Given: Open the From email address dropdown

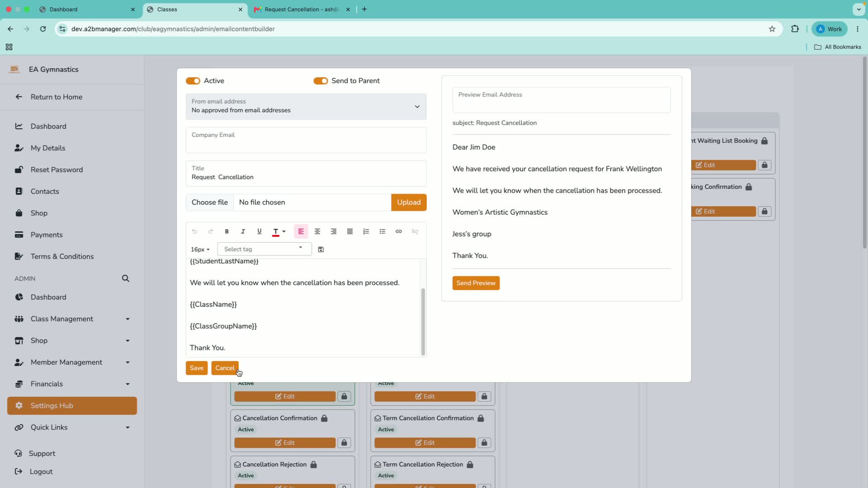Looking at the screenshot, I should click(x=306, y=107).
